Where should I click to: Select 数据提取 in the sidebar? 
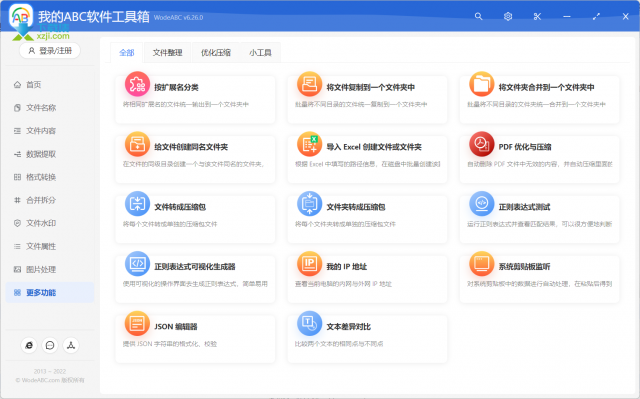coord(50,154)
